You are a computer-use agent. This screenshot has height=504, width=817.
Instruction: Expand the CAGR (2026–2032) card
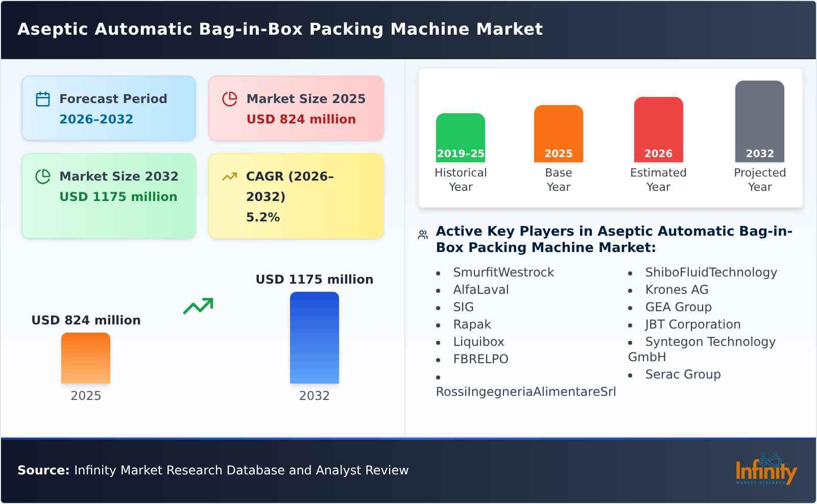pyautogui.click(x=295, y=195)
